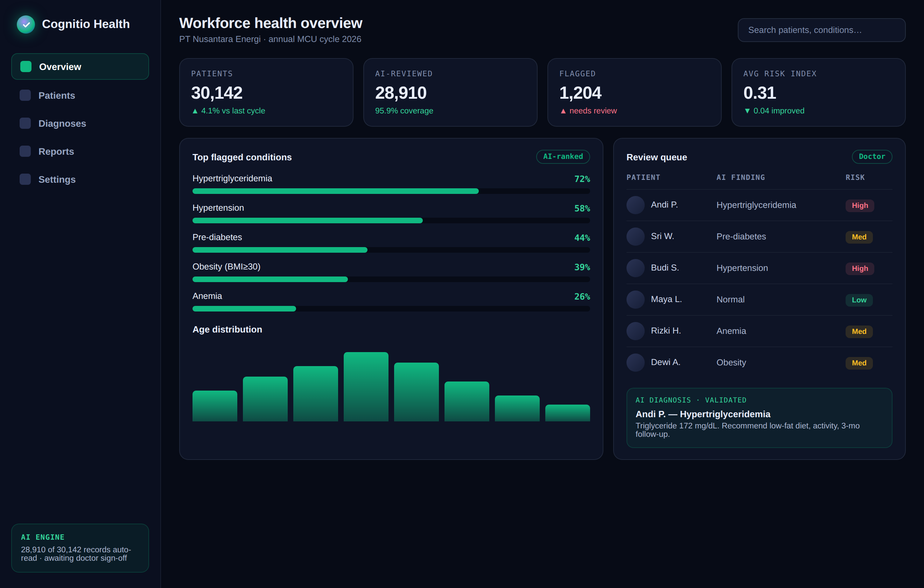The image size is (924, 588).
Task: Click the Med risk badge for Dewi A.
Action: coord(859,363)
